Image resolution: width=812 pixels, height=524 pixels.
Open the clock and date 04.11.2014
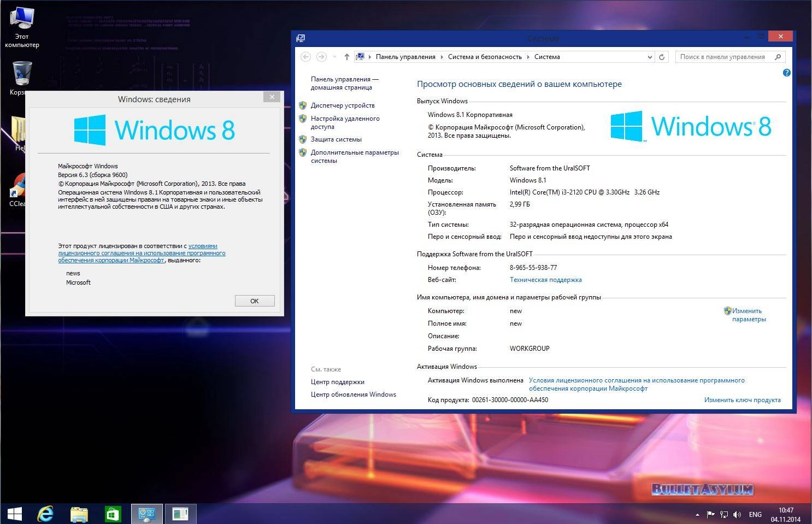786,515
